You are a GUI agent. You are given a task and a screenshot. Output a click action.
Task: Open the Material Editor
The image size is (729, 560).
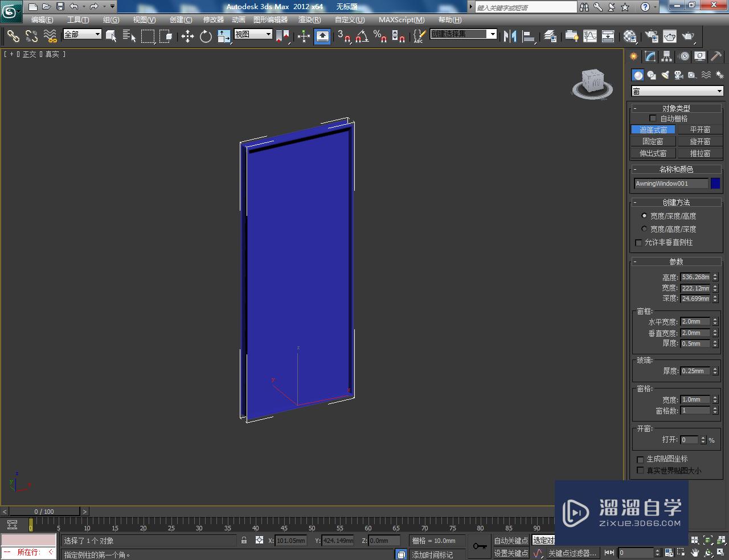coord(629,36)
